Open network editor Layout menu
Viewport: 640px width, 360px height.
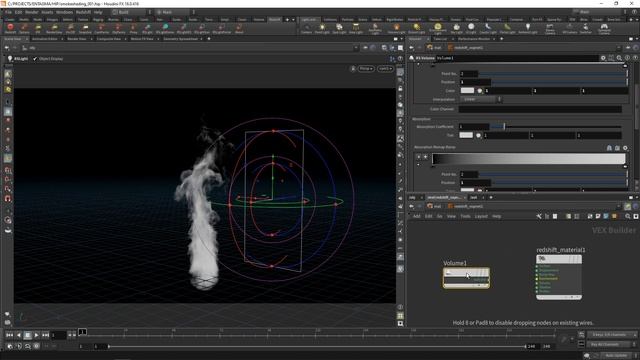point(481,216)
